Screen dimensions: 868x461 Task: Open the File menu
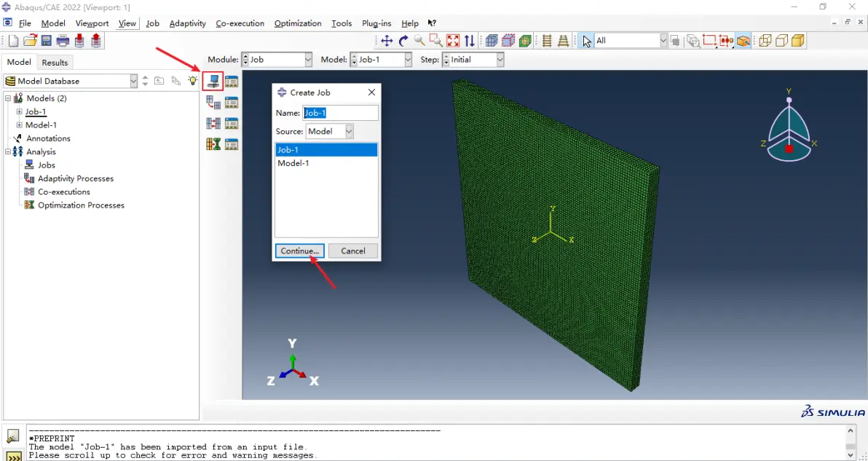[25, 23]
